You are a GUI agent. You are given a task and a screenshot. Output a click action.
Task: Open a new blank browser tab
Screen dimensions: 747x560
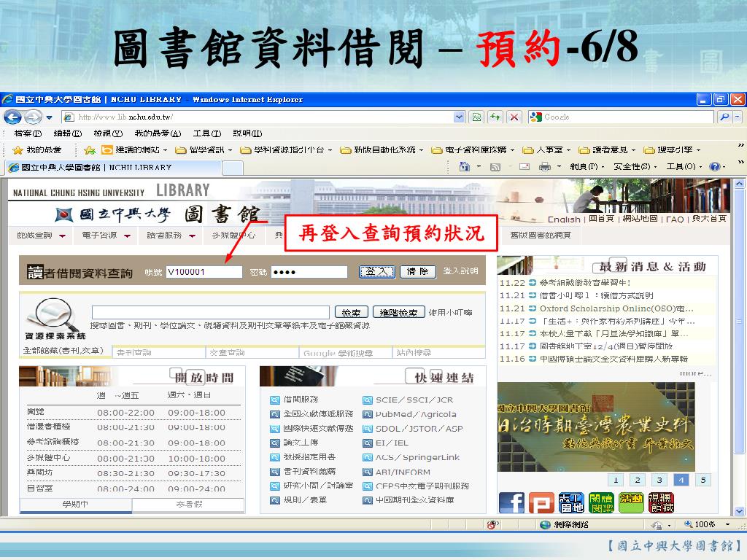pyautogui.click(x=233, y=167)
